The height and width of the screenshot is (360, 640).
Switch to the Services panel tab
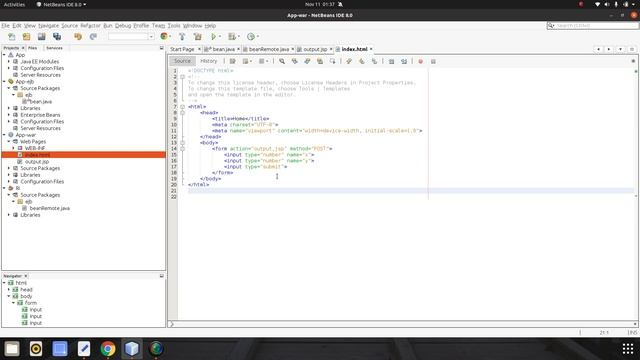(54, 48)
